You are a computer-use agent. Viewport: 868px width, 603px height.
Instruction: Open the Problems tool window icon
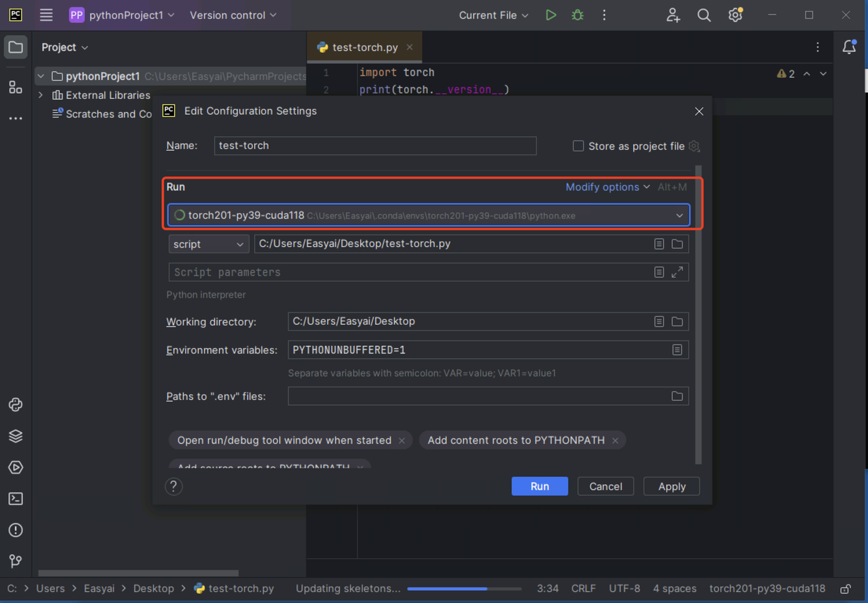pos(16,530)
